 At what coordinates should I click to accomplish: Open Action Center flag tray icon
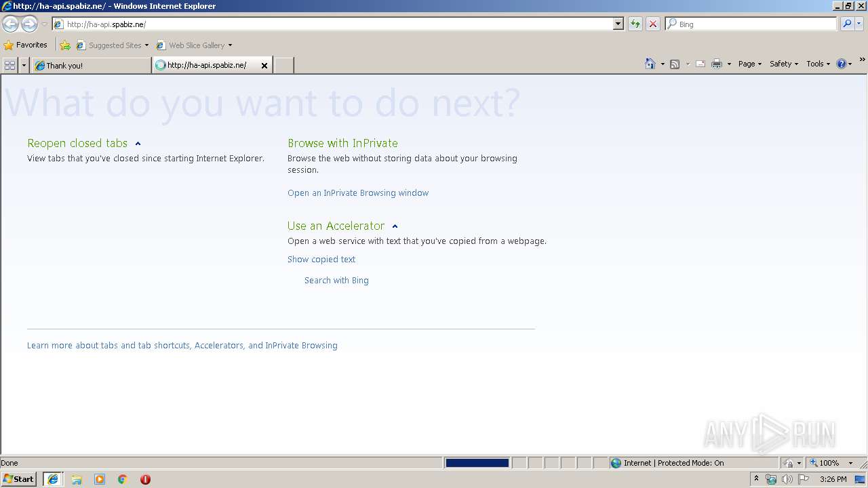click(x=804, y=479)
